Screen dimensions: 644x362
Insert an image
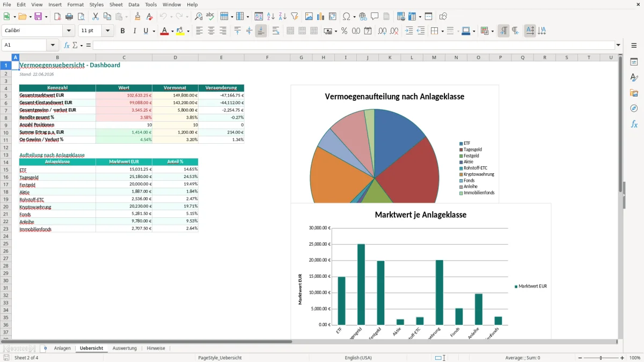click(309, 16)
